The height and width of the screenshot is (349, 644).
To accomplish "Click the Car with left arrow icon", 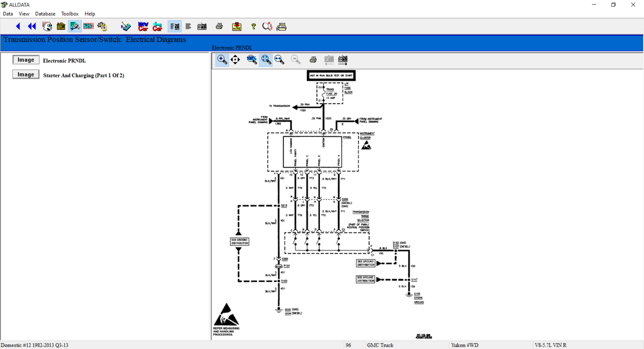I will pyautogui.click(x=157, y=26).
